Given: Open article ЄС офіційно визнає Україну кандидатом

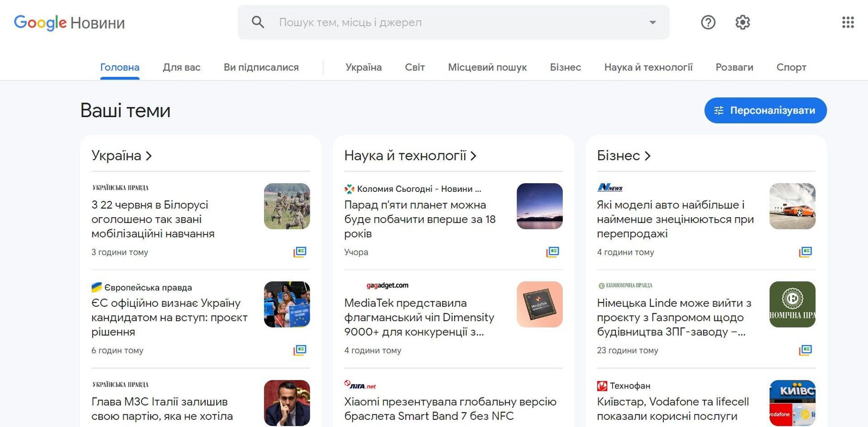Looking at the screenshot, I should coord(170,318).
